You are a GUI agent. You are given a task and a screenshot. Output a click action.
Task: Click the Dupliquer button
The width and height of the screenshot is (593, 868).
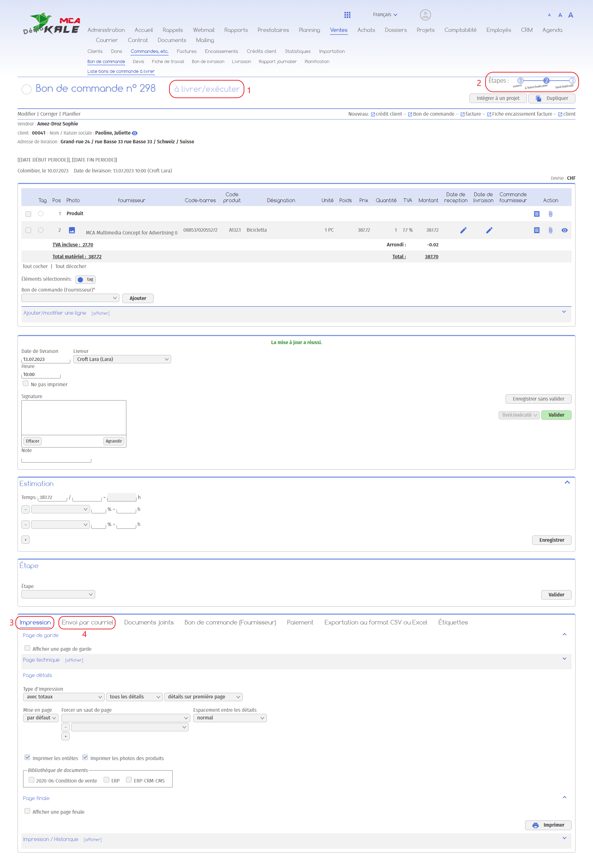pyautogui.click(x=552, y=98)
